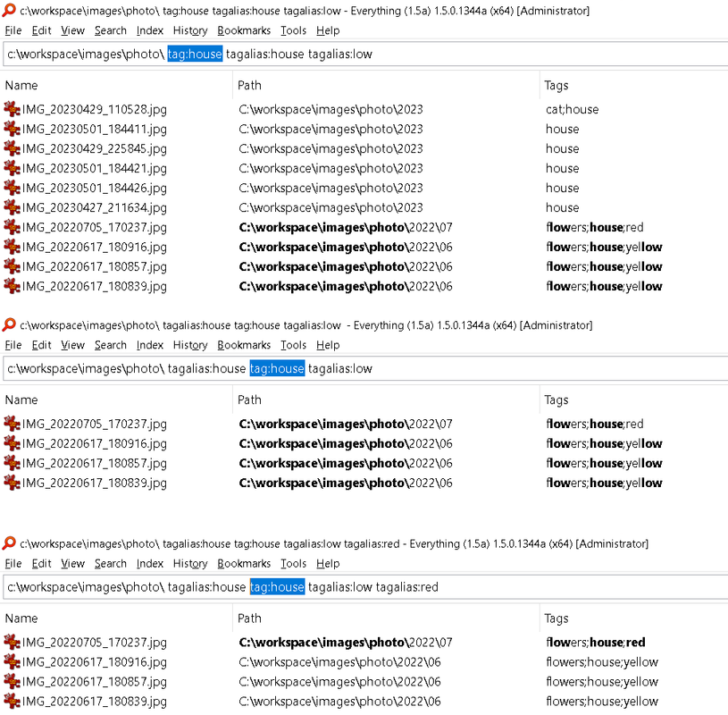The height and width of the screenshot is (715, 728).
Task: Click middle window search box ending tagalias:low
Action: click(x=365, y=368)
